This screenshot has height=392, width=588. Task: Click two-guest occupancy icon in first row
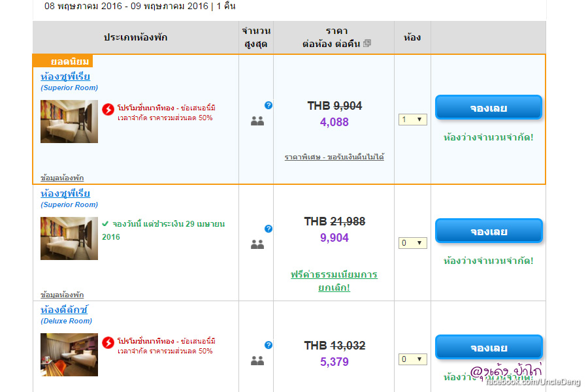coord(257,121)
